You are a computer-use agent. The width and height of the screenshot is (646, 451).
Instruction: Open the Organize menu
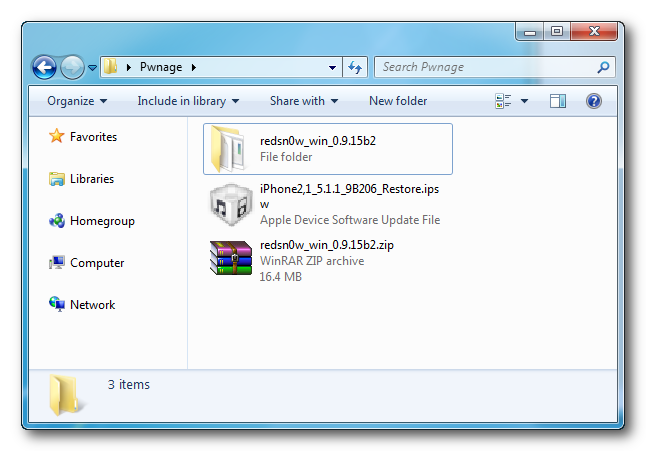click(x=77, y=101)
